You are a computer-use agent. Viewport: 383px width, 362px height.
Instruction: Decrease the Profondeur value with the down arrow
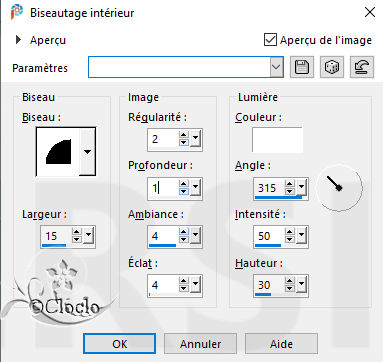184,192
